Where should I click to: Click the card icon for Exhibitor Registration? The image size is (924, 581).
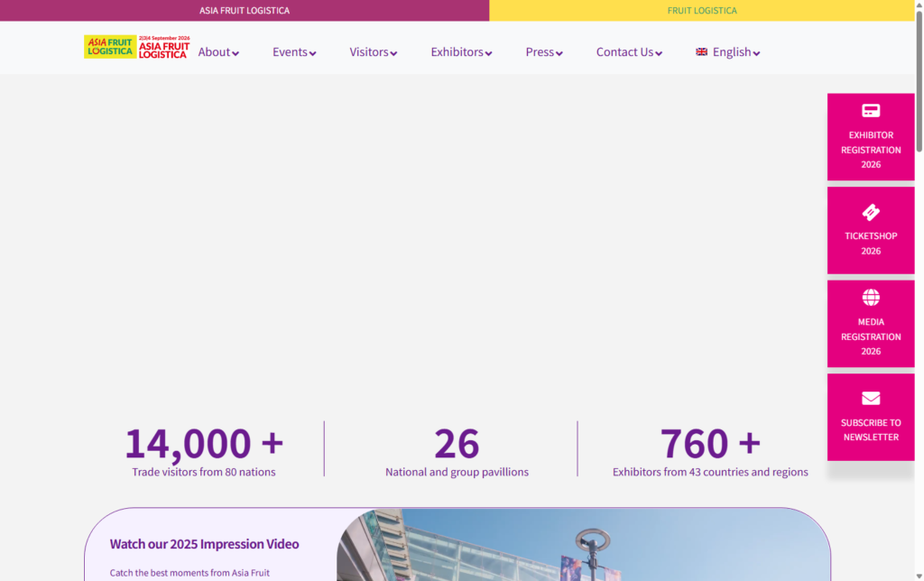pos(871,111)
